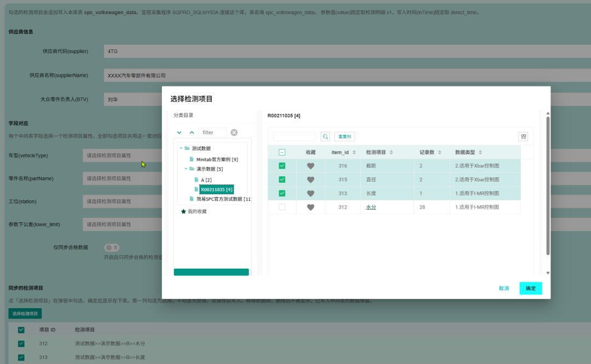Select the A [2] tree item
Screen dimensions: 591x364
206,180
